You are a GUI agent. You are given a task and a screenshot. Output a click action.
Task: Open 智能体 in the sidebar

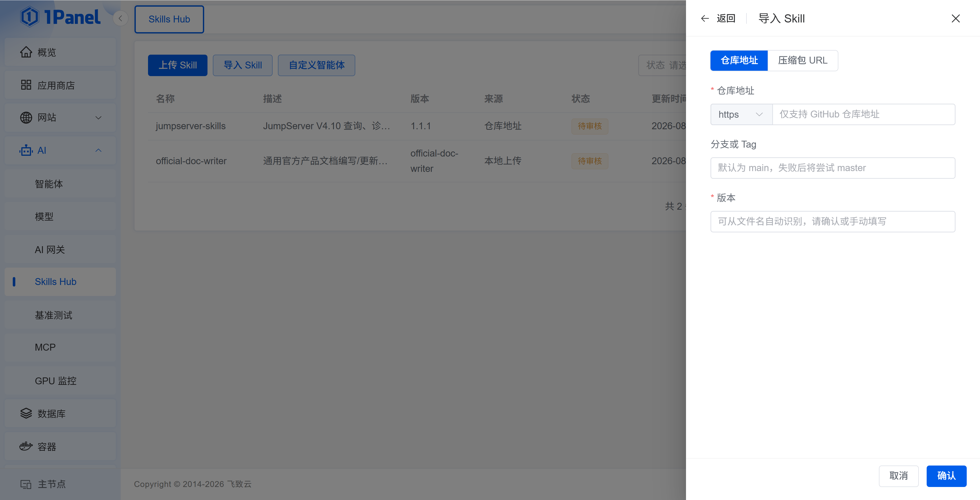(60, 184)
